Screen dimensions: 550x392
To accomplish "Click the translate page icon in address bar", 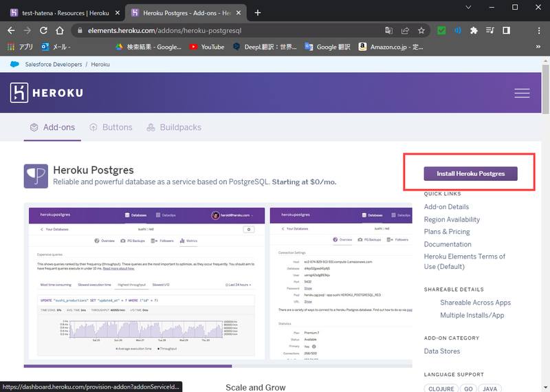I will tap(388, 30).
